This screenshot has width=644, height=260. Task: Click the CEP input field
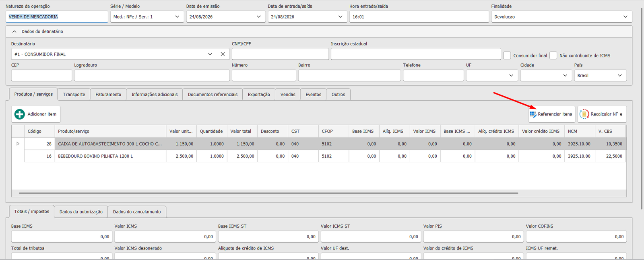click(x=41, y=75)
